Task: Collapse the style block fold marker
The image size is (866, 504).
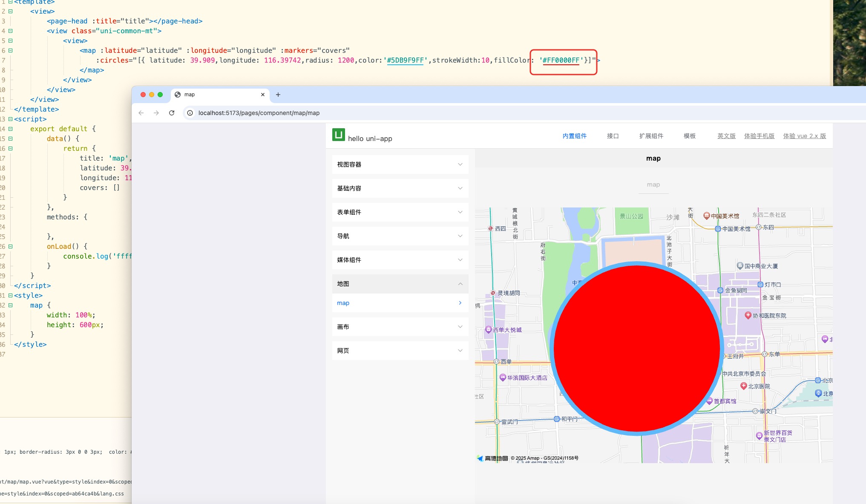Action: (11, 295)
